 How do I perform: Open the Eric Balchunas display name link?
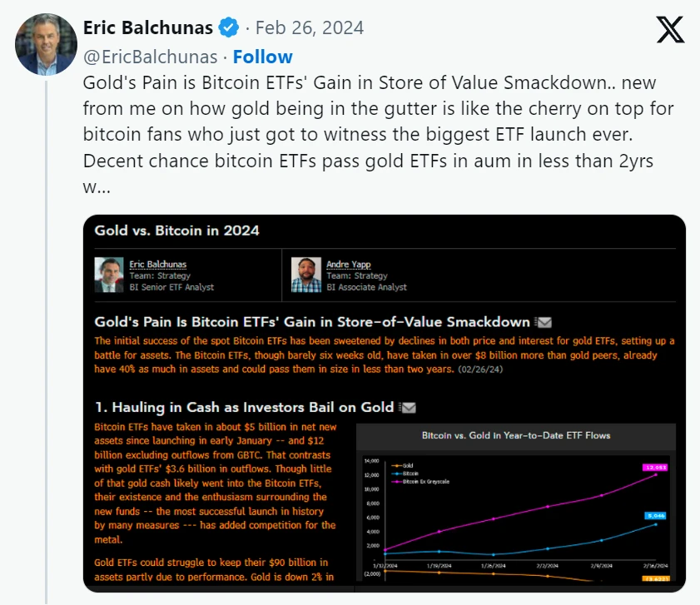pyautogui.click(x=148, y=27)
